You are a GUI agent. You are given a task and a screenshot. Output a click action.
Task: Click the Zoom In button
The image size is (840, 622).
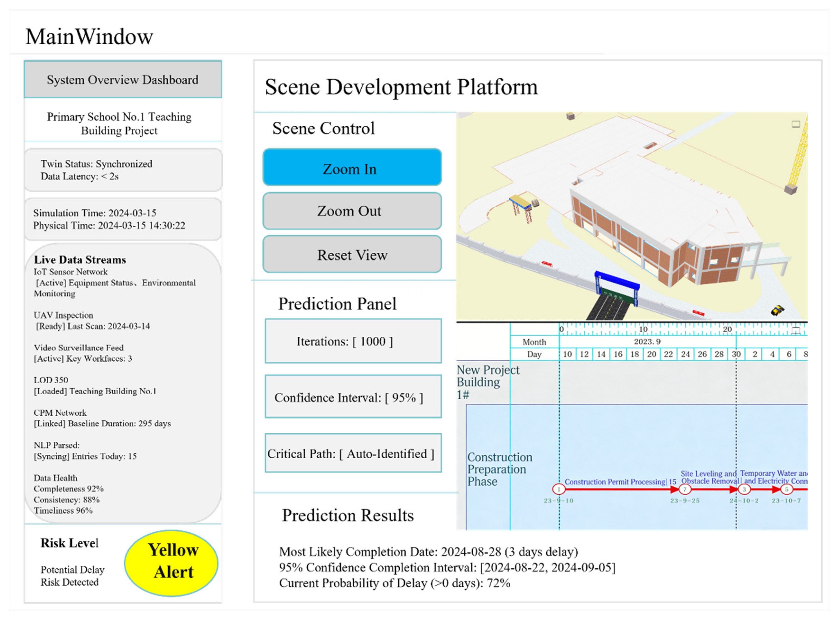(x=352, y=167)
